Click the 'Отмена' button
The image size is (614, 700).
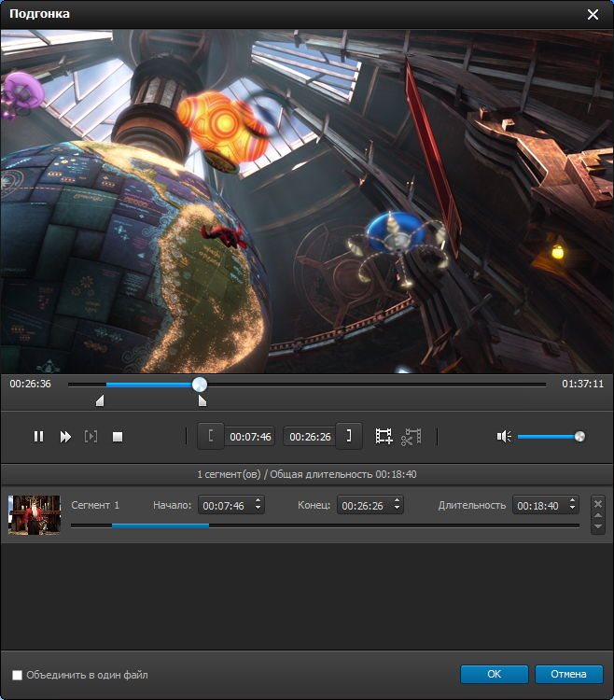[568, 674]
